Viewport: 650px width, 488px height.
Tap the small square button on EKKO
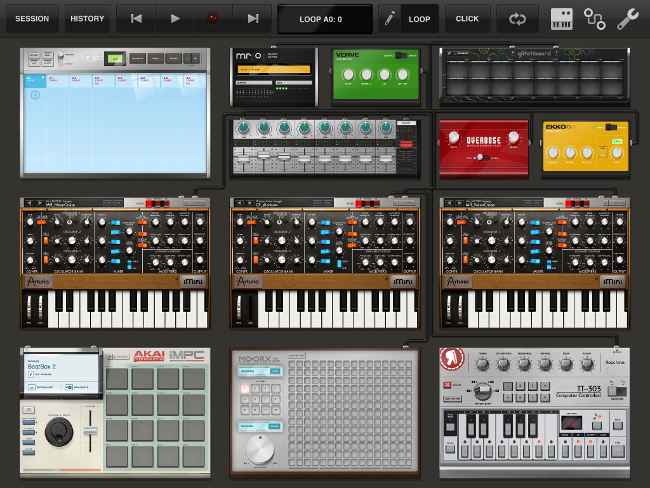click(x=602, y=153)
